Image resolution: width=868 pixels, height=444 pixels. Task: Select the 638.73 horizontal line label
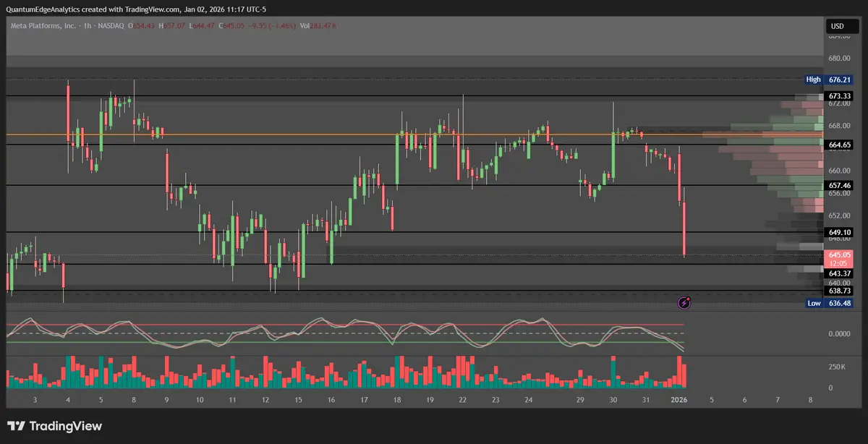(839, 291)
